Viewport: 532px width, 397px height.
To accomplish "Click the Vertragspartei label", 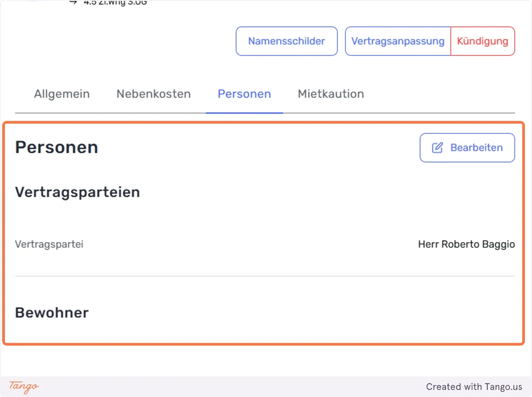I will pos(49,244).
